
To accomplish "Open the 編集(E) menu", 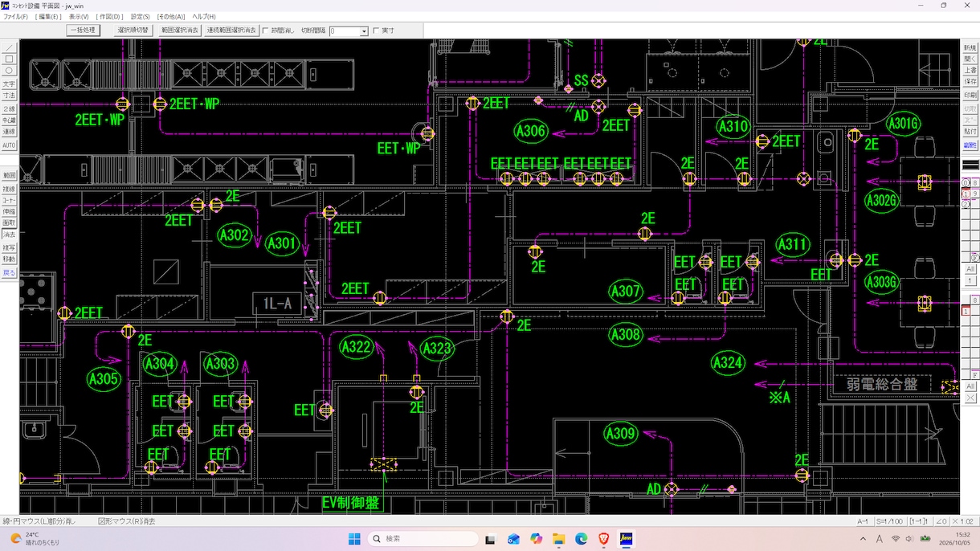I will coord(50,16).
